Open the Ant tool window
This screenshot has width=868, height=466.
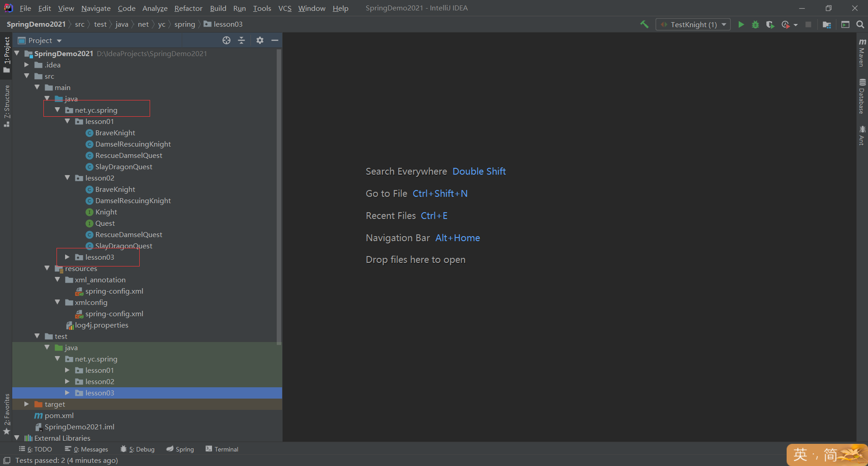tap(862, 136)
